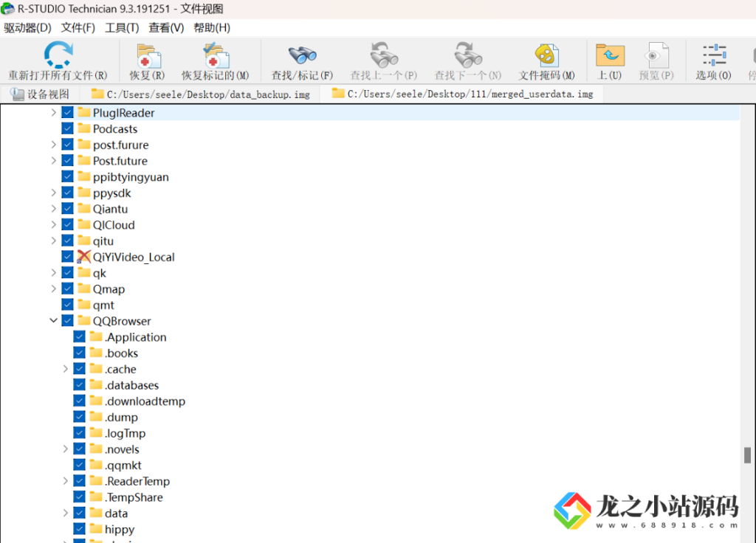Viewport: 756px width, 543px height.
Task: Click the hippy folder icon
Action: click(96, 528)
